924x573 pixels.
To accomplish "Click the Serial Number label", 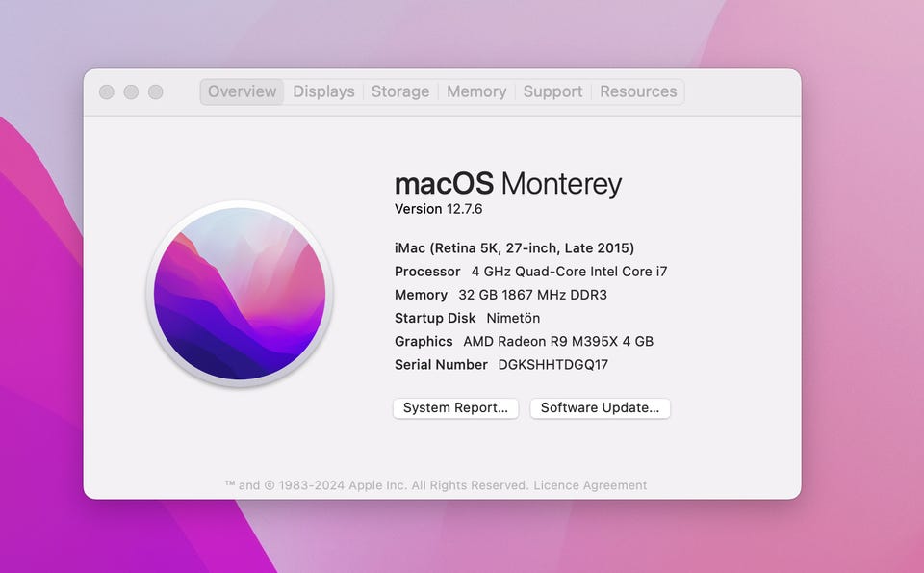I will (x=441, y=365).
